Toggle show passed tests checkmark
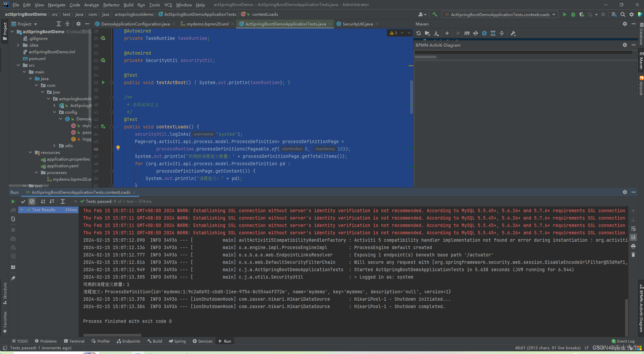This screenshot has width=644, height=354. [23, 201]
